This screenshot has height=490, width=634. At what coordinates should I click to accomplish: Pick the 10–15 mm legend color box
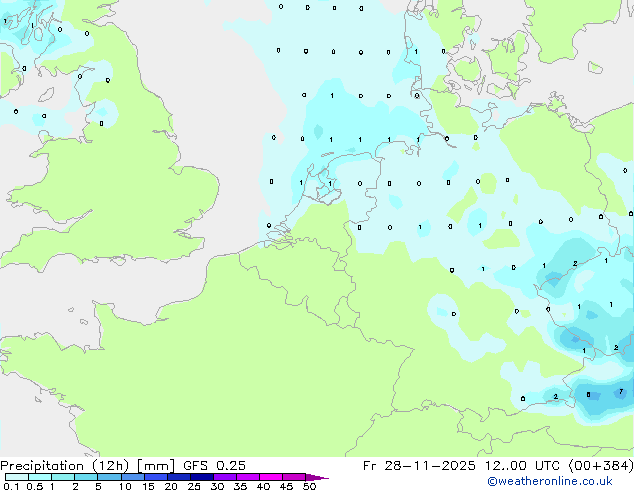tap(133, 477)
